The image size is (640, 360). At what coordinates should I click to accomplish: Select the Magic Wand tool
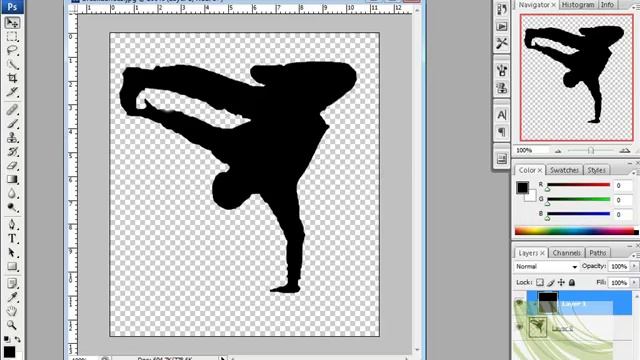point(12,64)
